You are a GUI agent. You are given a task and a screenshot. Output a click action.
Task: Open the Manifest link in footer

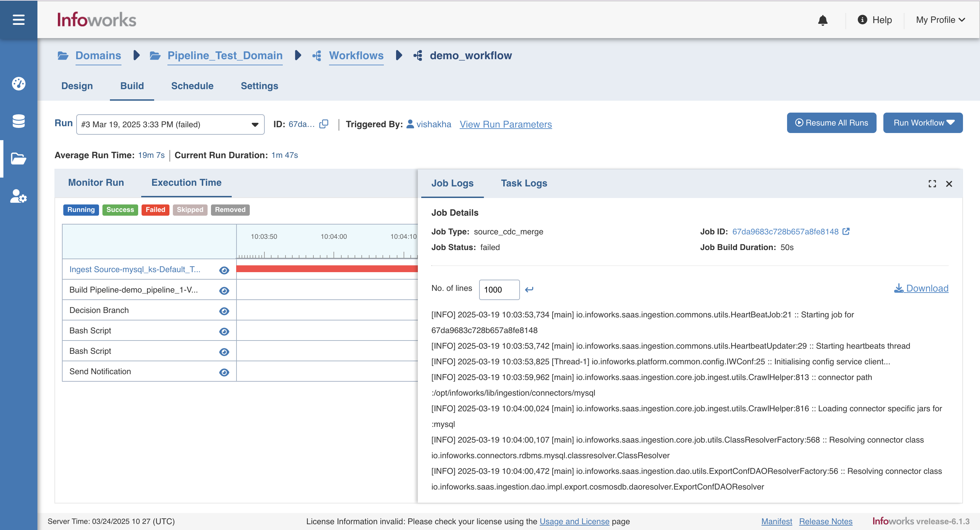(777, 521)
